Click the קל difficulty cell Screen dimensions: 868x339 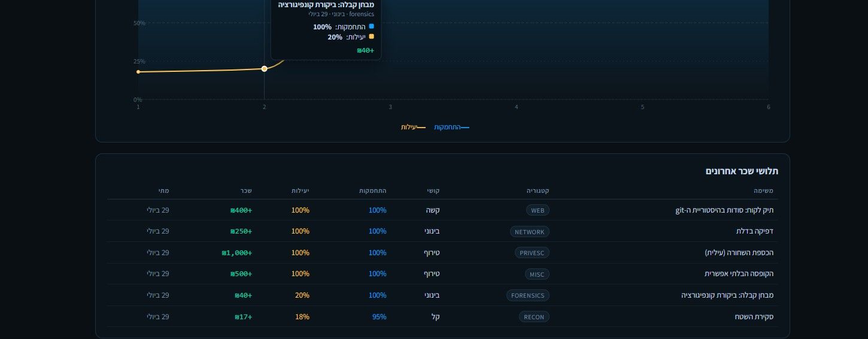tap(436, 317)
